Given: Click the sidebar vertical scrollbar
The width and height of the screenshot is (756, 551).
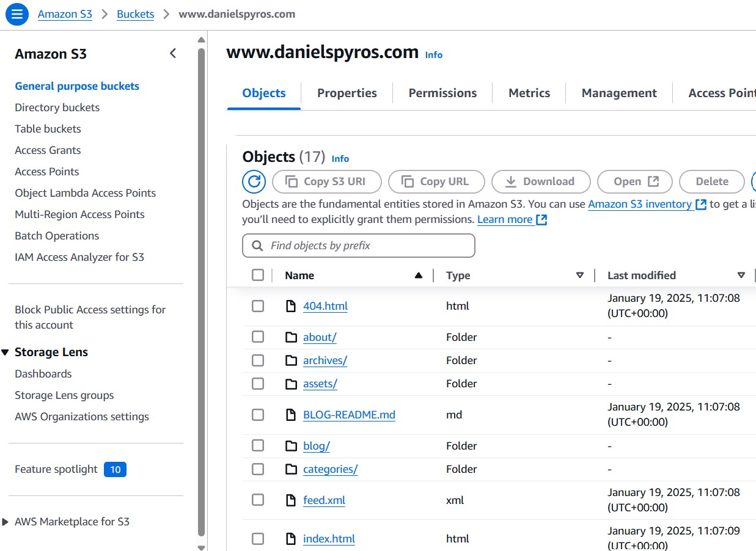Looking at the screenshot, I should click(x=202, y=287).
